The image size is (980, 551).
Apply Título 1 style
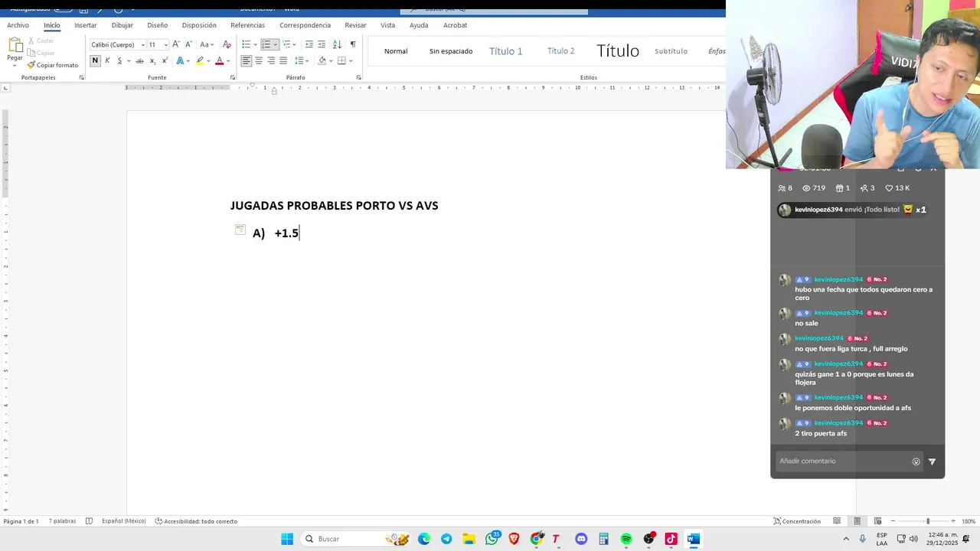(505, 51)
